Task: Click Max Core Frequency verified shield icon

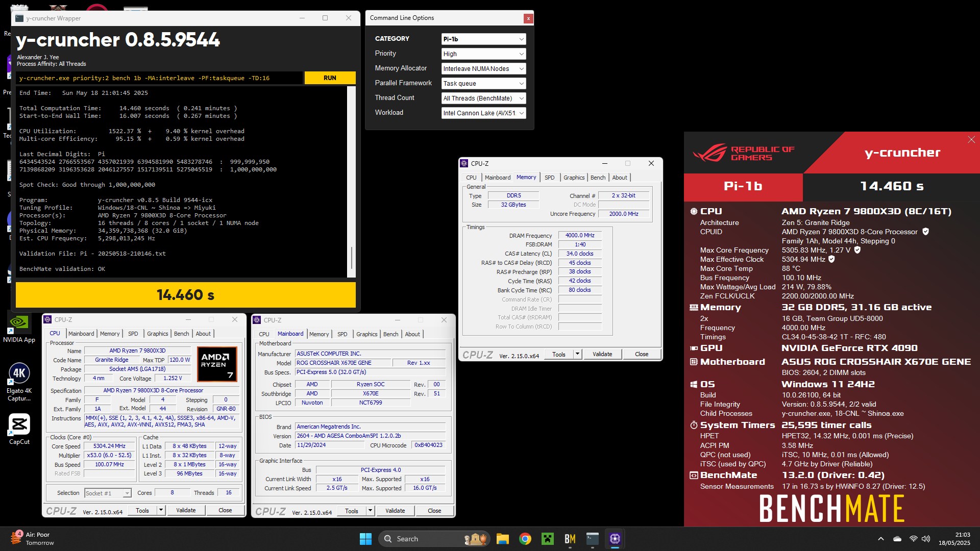Action: click(857, 250)
